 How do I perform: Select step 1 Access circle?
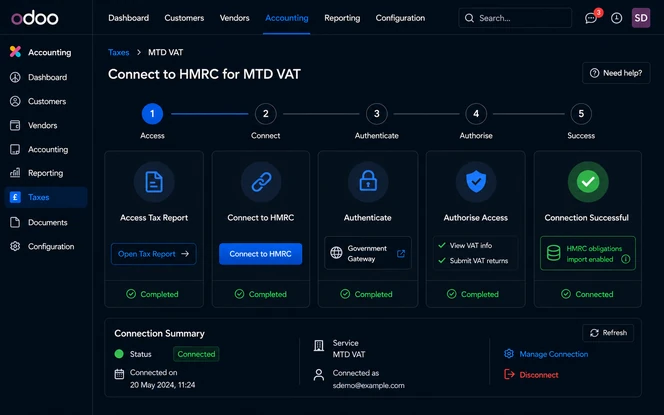(152, 114)
